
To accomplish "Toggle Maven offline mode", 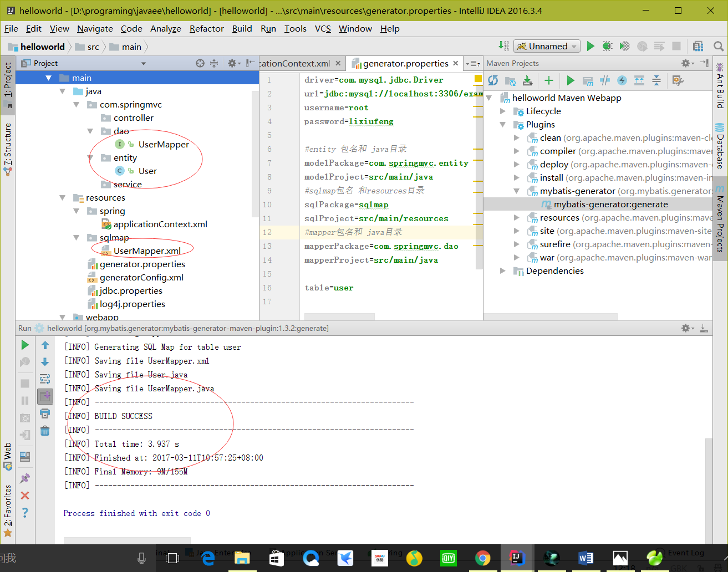I will (x=605, y=81).
